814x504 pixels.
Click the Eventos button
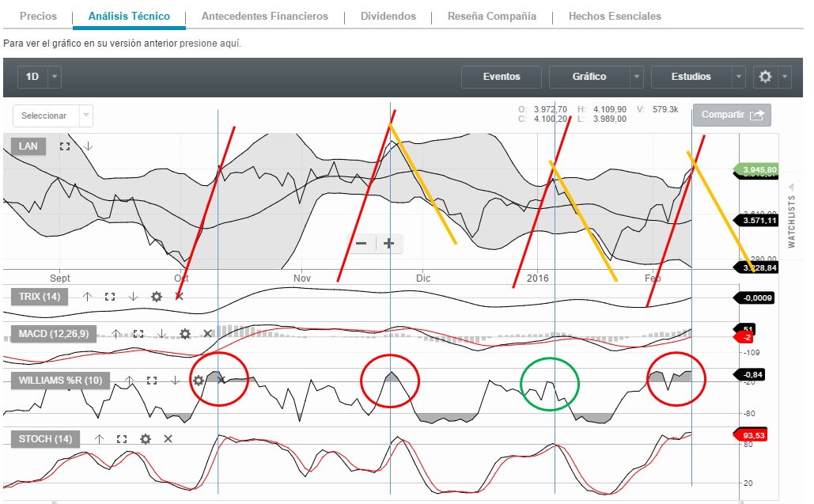point(502,77)
